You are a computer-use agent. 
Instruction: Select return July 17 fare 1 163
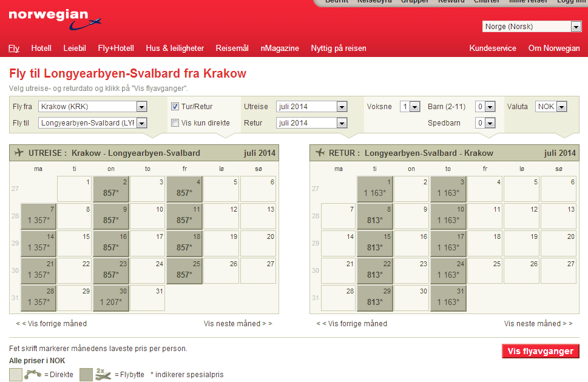[448, 243]
